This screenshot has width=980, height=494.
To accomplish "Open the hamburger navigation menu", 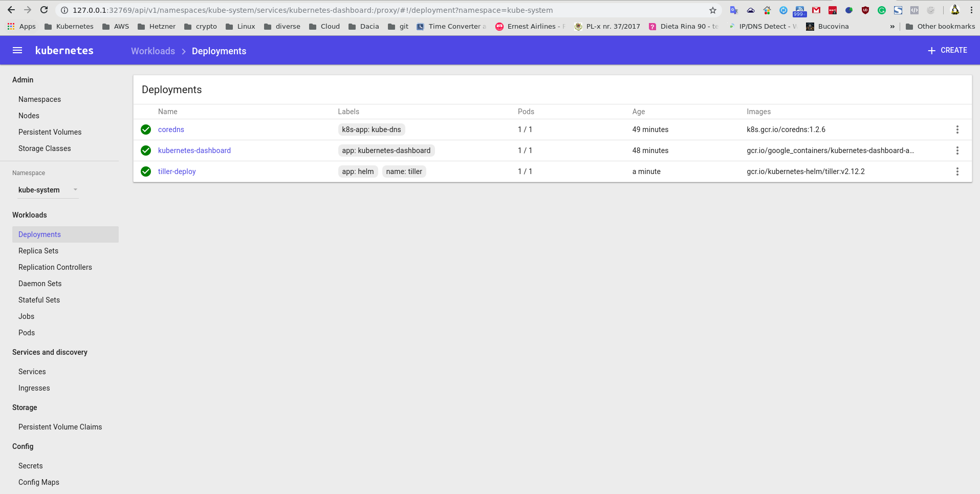I will click(x=17, y=50).
